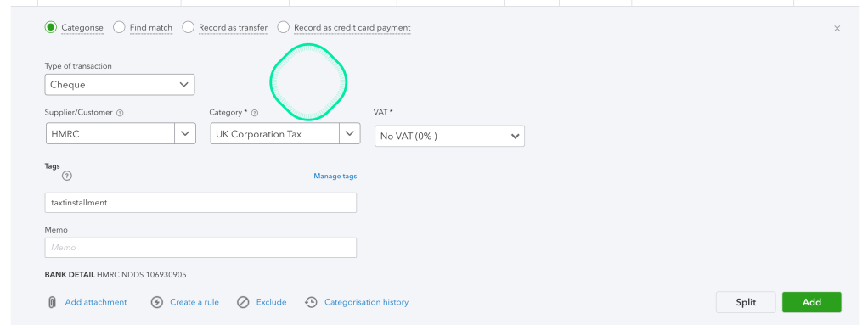Click the Categorisation history clock icon
The height and width of the screenshot is (325, 868).
point(311,302)
